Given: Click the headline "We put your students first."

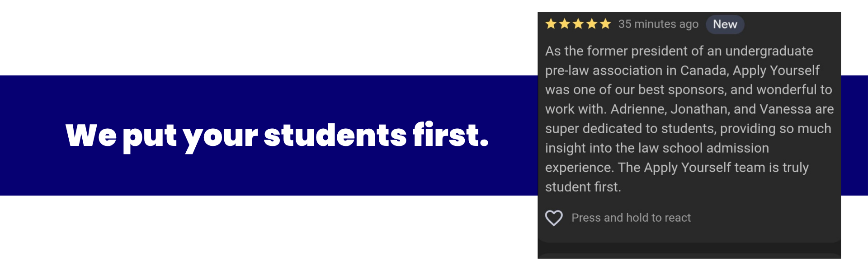Looking at the screenshot, I should click(x=277, y=135).
